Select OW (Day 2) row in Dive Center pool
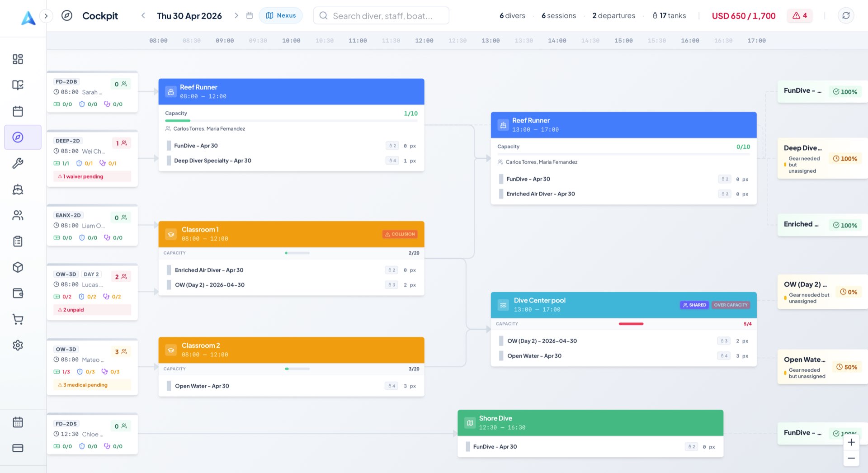This screenshot has height=473, width=868. click(x=623, y=341)
